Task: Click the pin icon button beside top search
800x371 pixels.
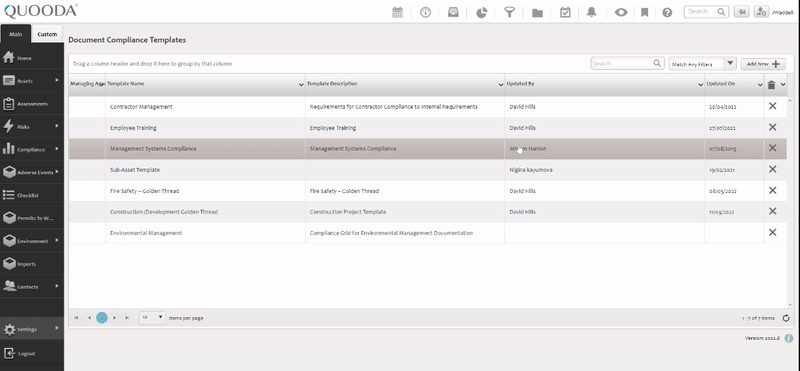Action: [741, 12]
